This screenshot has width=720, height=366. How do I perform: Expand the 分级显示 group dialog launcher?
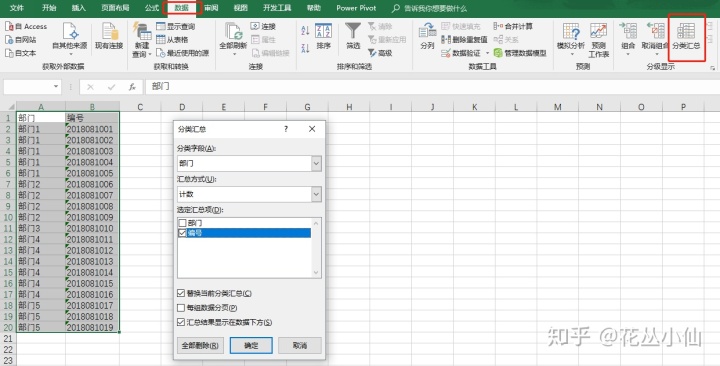coord(713,68)
